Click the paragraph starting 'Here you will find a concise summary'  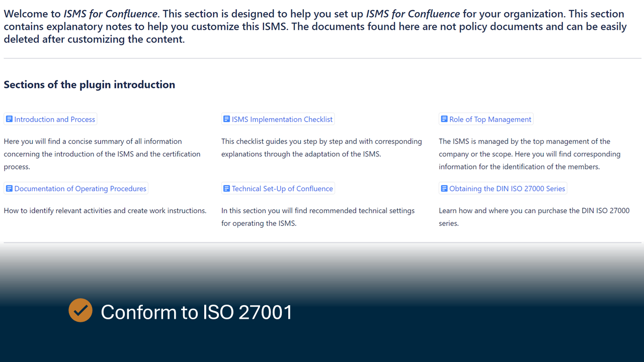pos(102,154)
